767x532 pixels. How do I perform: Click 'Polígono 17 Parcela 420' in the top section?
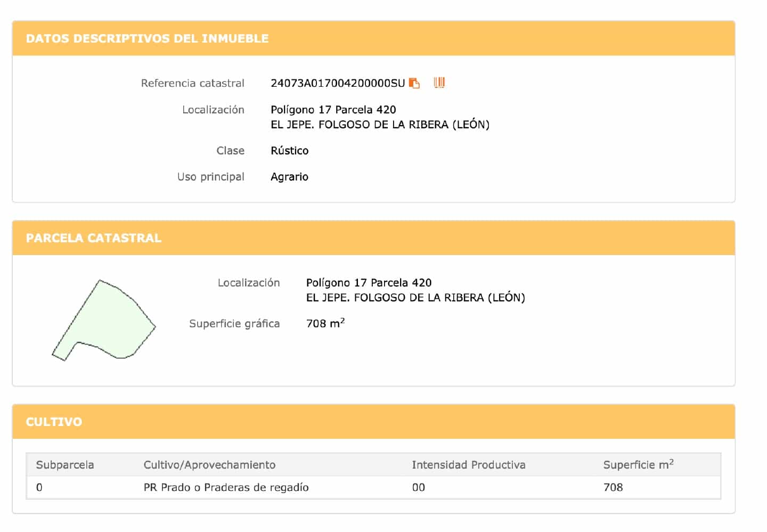333,110
